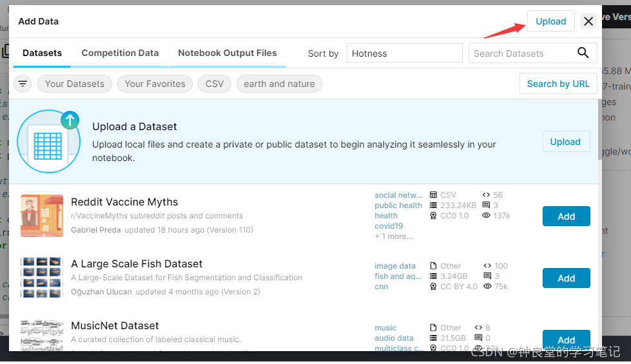Click Reddit Vaccine Myths file type icon
The image size is (631, 364).
[x=433, y=195]
